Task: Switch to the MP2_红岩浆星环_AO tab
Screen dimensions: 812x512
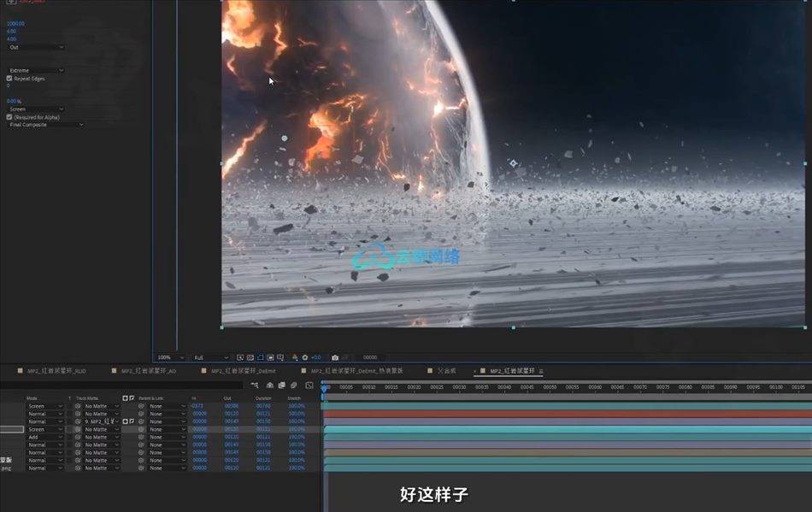Action: point(148,371)
